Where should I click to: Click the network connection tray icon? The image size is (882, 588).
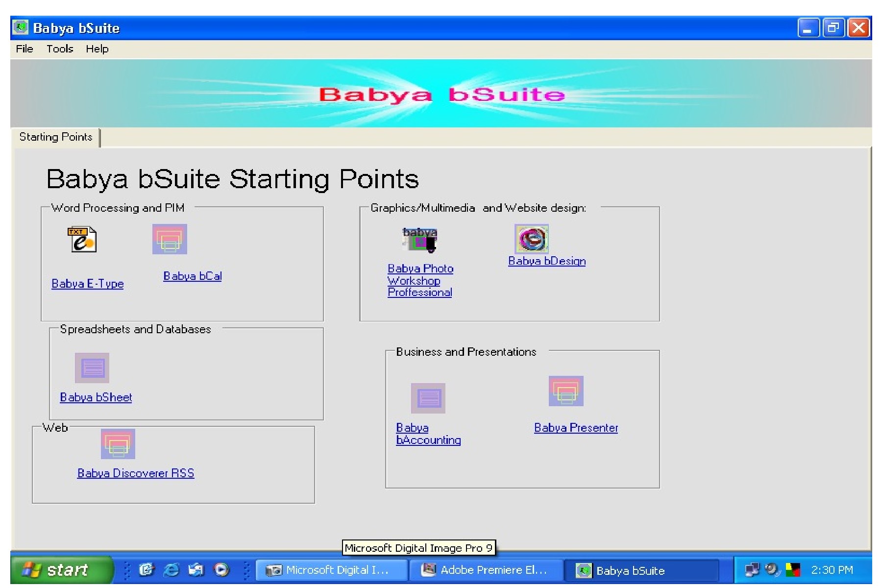click(752, 570)
